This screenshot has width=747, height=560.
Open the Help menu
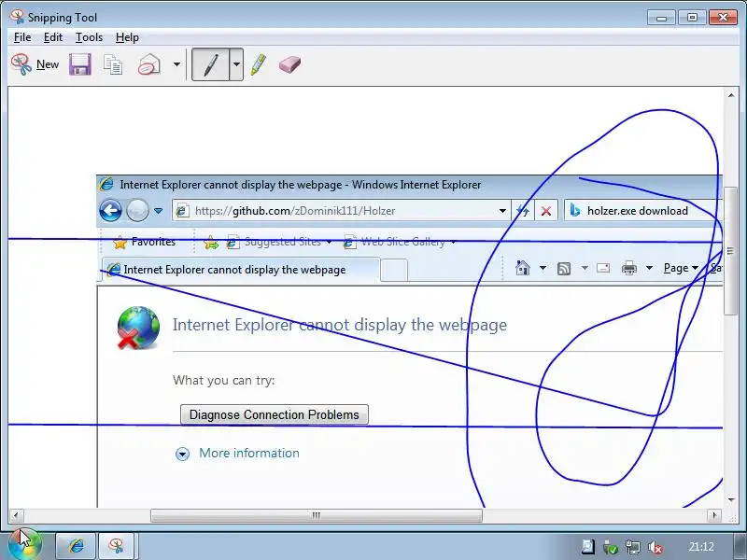(127, 37)
